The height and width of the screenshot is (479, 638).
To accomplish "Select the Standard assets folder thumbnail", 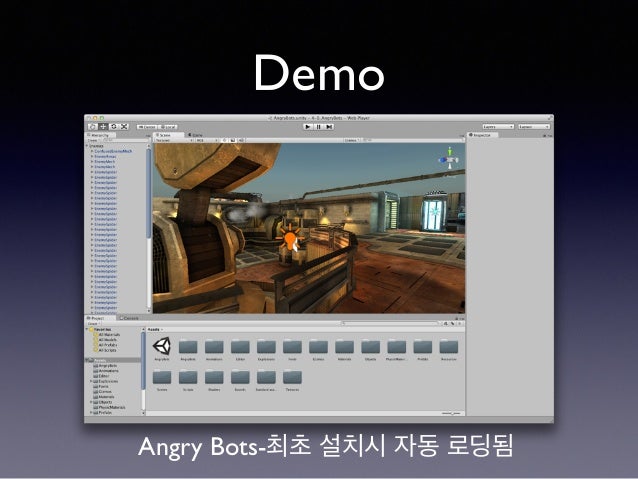I will click(266, 380).
